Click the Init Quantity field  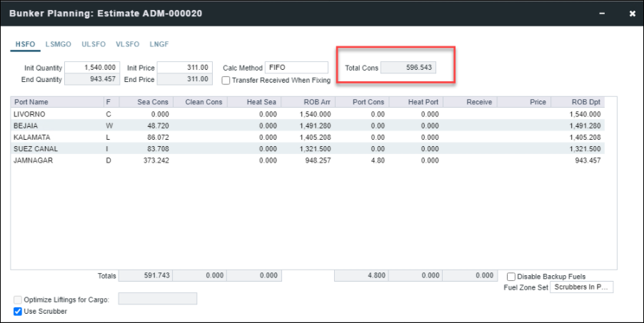[91, 67]
